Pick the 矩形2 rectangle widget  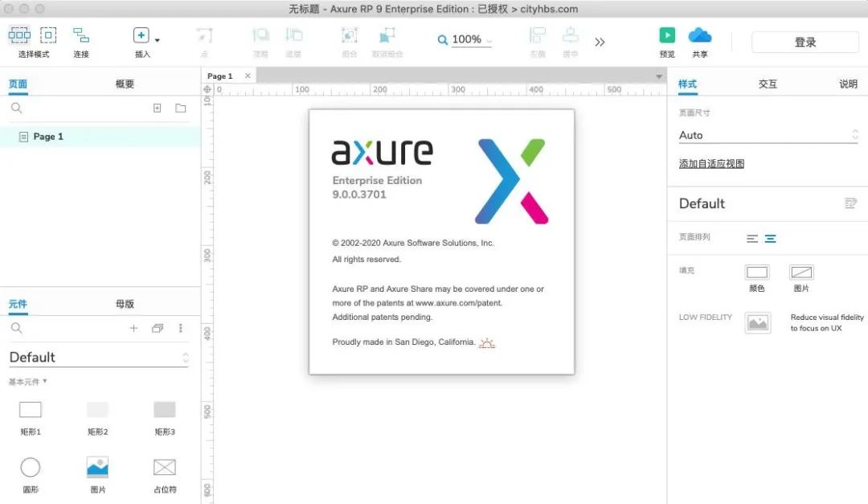pos(97,410)
